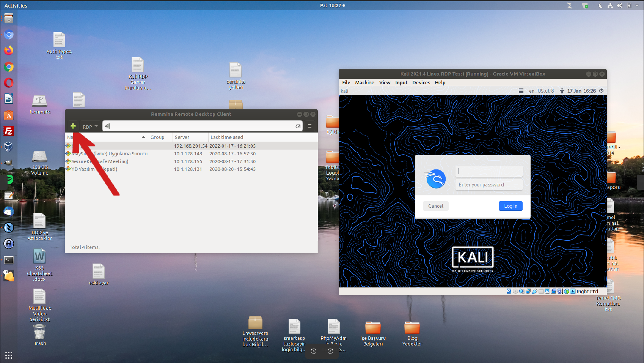This screenshot has width=644, height=363.
Task: Open the Remmina hamburger menu
Action: (309, 126)
